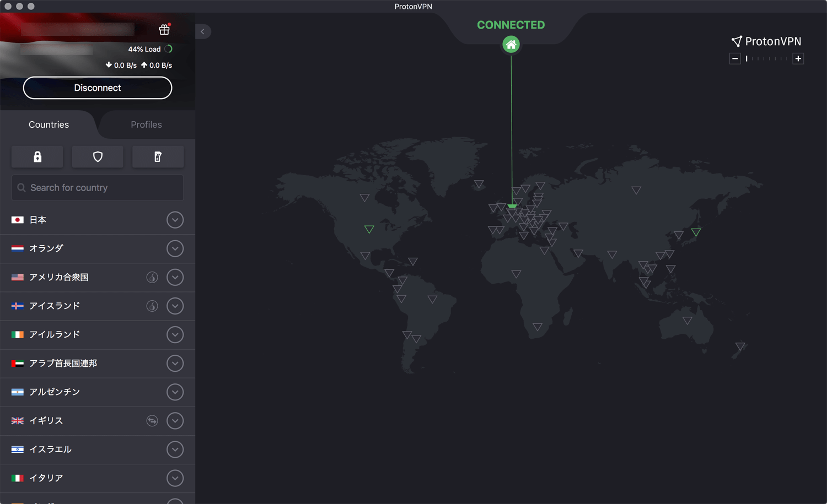
Task: Click the Tor icon on アメリカ合衆国 row
Action: pos(152,277)
